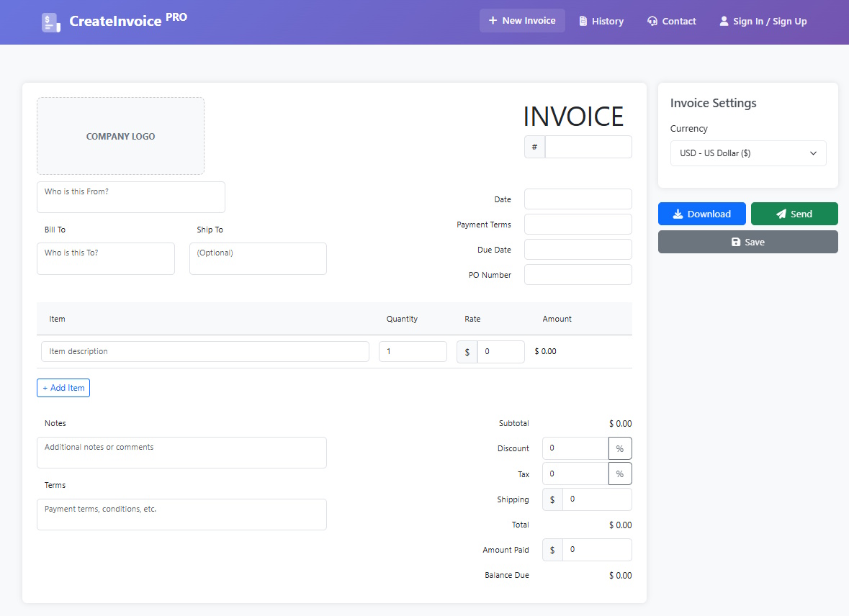Screen dimensions: 849x616
Task: Click the paper plane icon on Send button
Action: 782,213
